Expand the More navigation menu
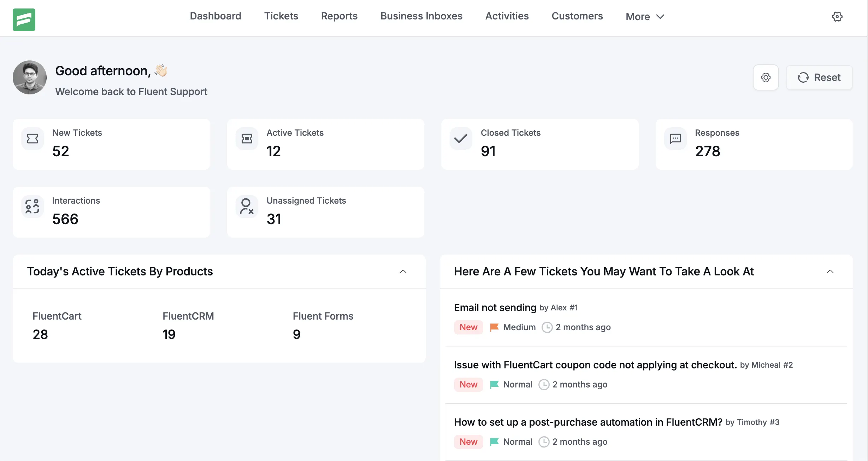The height and width of the screenshot is (461, 868). coord(644,16)
